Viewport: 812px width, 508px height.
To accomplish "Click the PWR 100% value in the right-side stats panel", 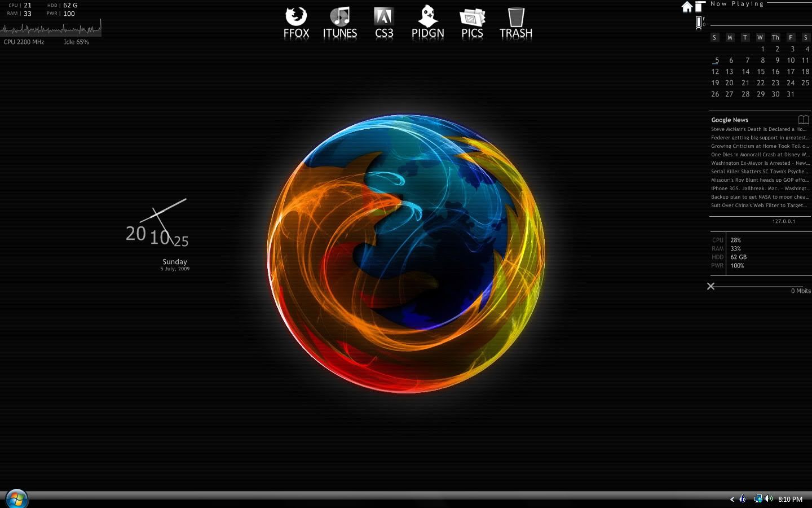I will (738, 265).
